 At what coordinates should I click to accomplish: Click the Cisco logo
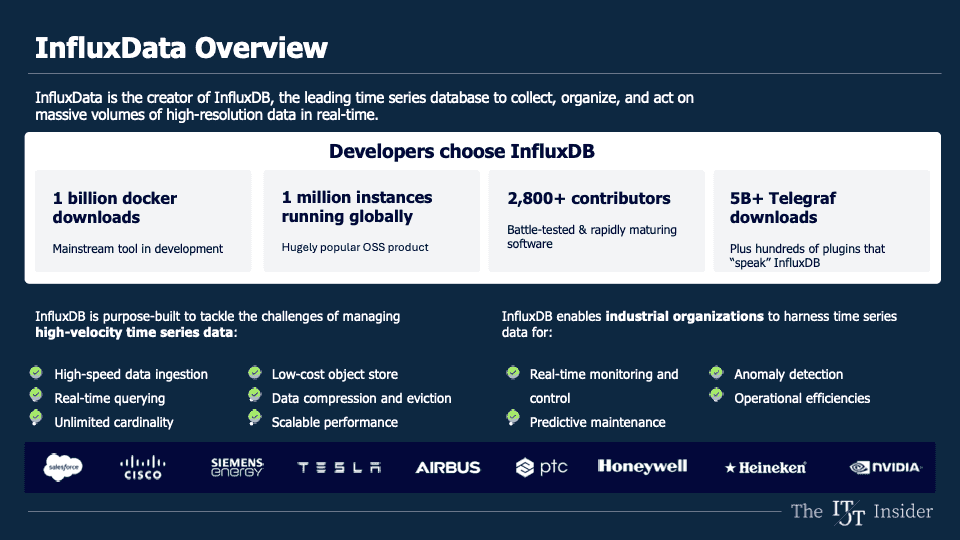tap(142, 466)
